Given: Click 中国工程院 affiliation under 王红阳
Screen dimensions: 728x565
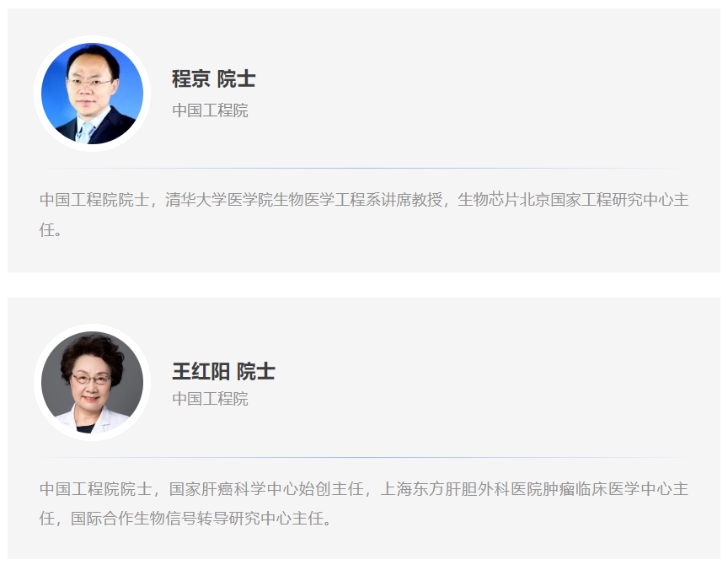Looking at the screenshot, I should pos(211,399).
